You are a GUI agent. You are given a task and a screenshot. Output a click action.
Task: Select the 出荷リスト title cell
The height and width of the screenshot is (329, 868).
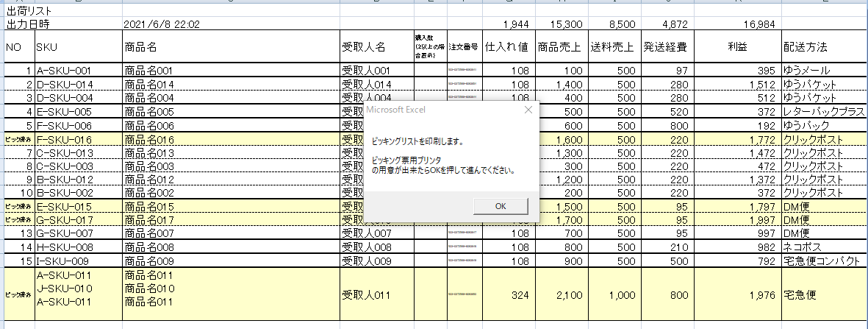coord(29,11)
